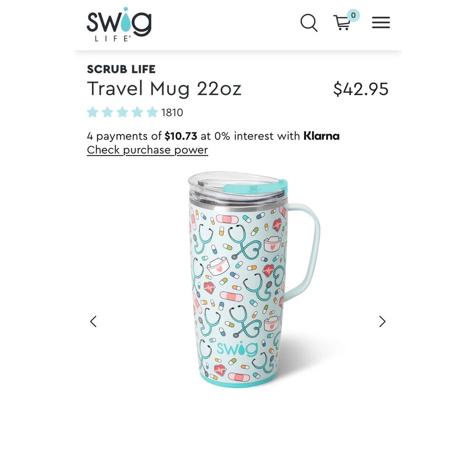Viewport: 476px width, 476px height.
Task: Click the Klarna brand name
Action: pyautogui.click(x=321, y=136)
